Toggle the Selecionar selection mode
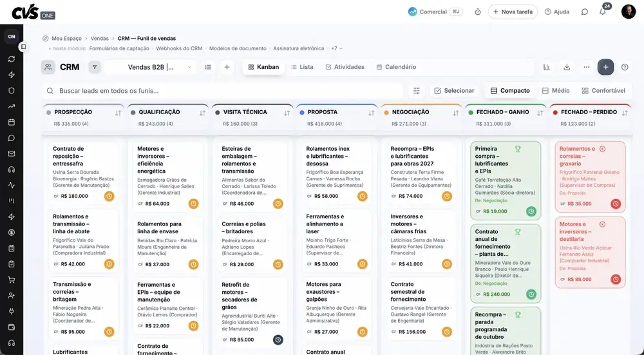Screen dimensions: 644x355 (x=454, y=91)
